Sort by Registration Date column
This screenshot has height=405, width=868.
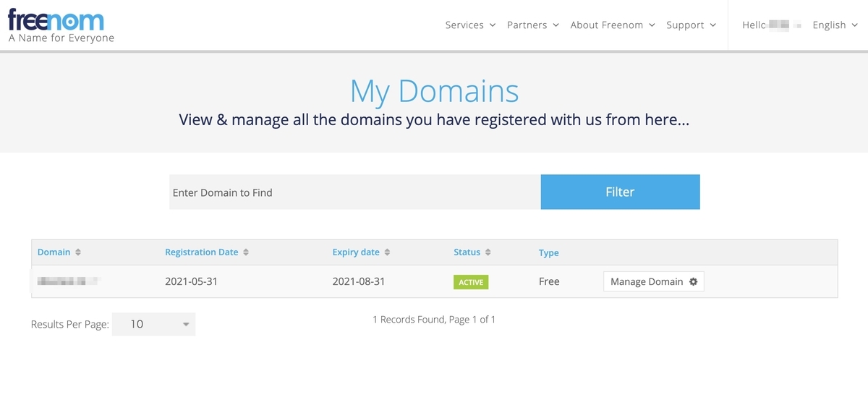207,252
